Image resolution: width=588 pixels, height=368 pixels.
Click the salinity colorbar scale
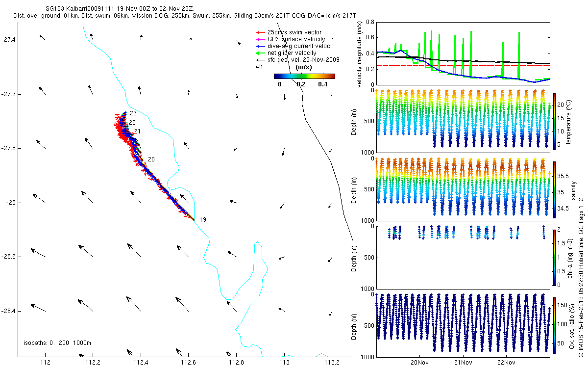click(554, 189)
